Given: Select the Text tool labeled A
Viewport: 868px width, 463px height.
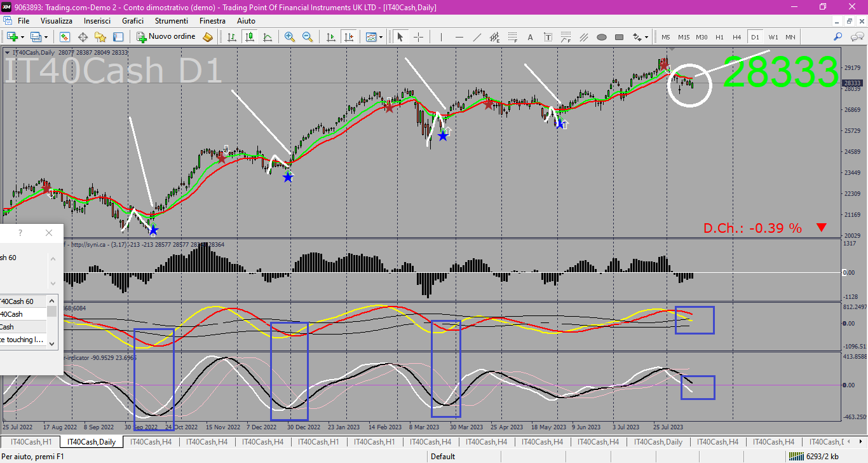Looking at the screenshot, I should [530, 37].
